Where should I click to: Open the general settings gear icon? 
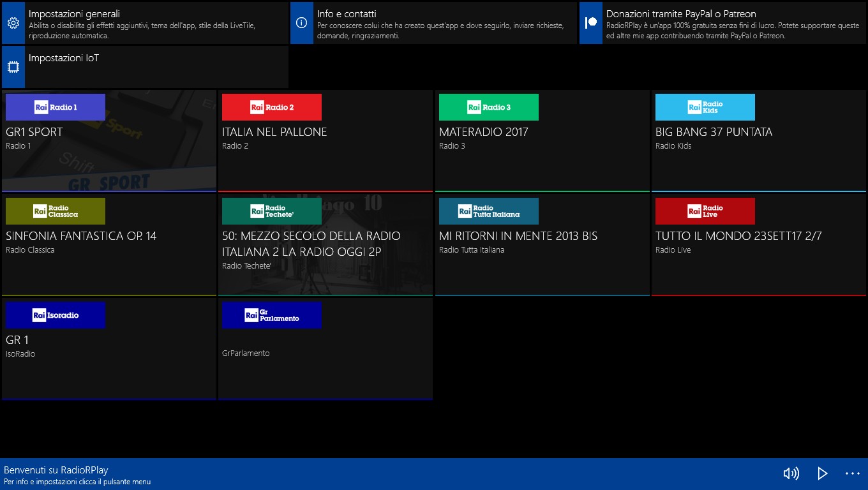coord(13,23)
